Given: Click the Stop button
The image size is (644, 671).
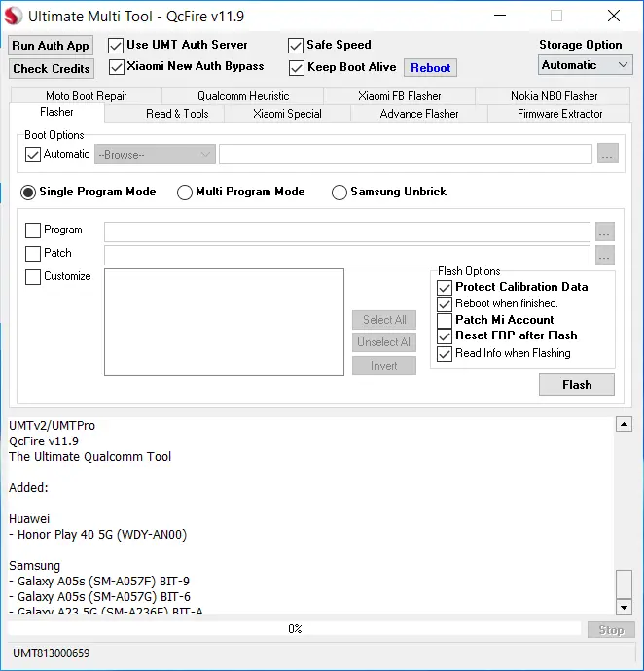Looking at the screenshot, I should coord(611,630).
